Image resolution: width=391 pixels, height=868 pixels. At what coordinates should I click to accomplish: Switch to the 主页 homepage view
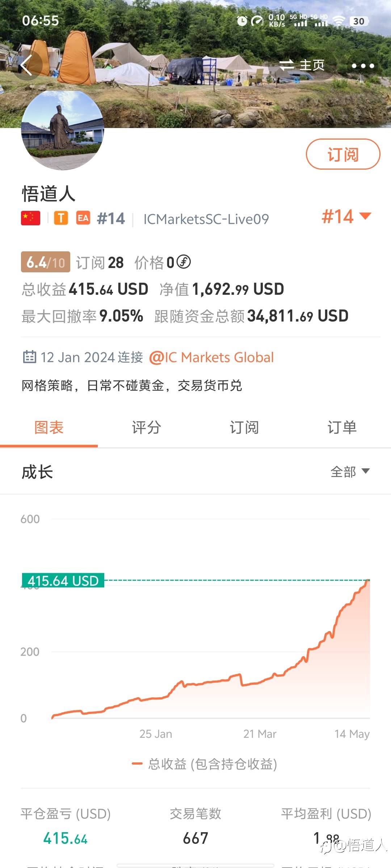pos(302,65)
